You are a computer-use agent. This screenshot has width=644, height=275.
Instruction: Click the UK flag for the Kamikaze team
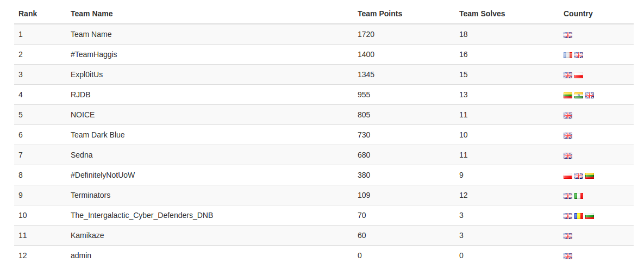(x=568, y=236)
